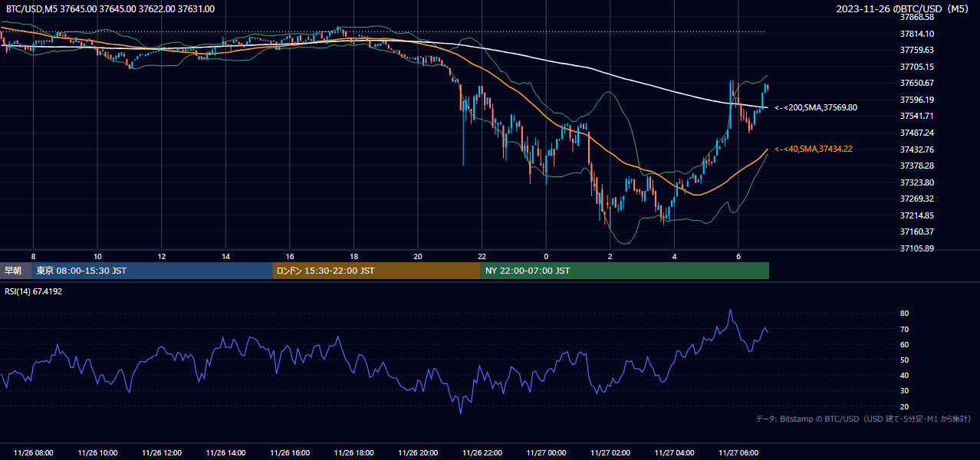Click the RSI 70 level label
The height and width of the screenshot is (460, 980).
coord(905,329)
